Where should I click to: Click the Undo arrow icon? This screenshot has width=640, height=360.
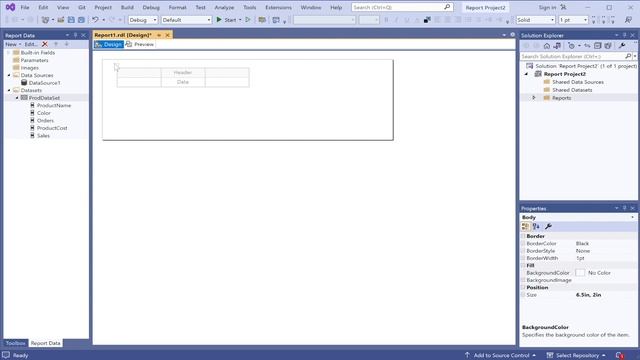point(95,20)
